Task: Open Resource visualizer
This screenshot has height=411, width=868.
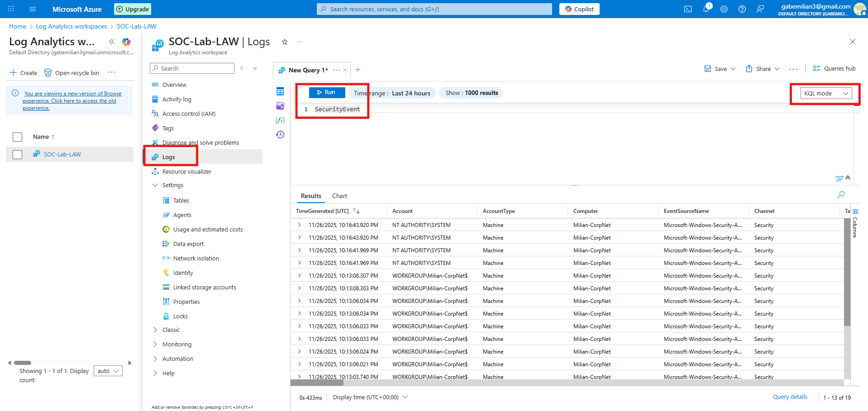Action: click(186, 171)
